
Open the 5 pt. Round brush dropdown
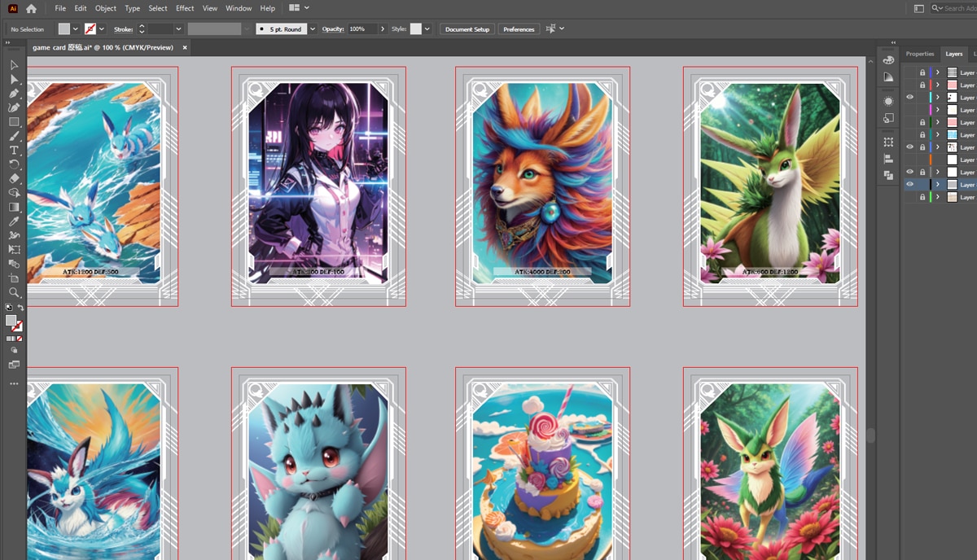pyautogui.click(x=313, y=28)
